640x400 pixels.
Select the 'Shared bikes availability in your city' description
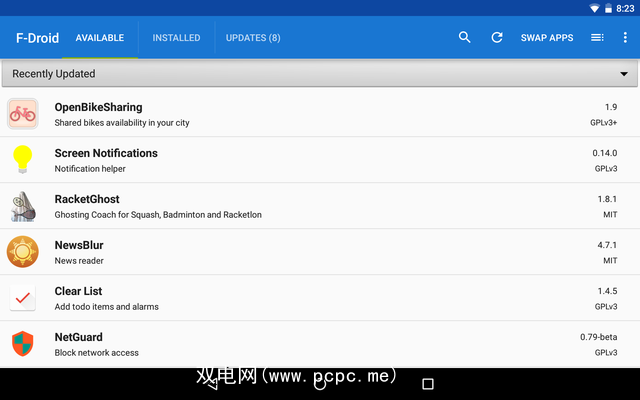[x=122, y=123]
